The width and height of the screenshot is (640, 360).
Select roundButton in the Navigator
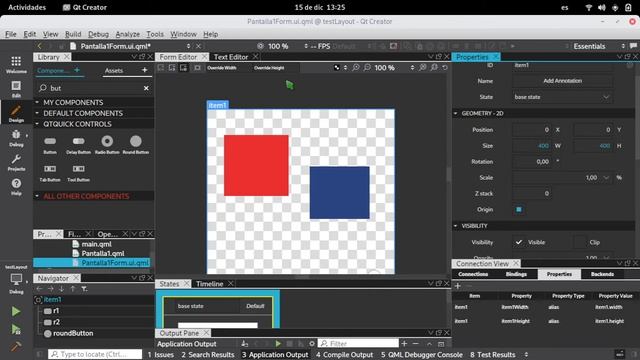[73, 333]
